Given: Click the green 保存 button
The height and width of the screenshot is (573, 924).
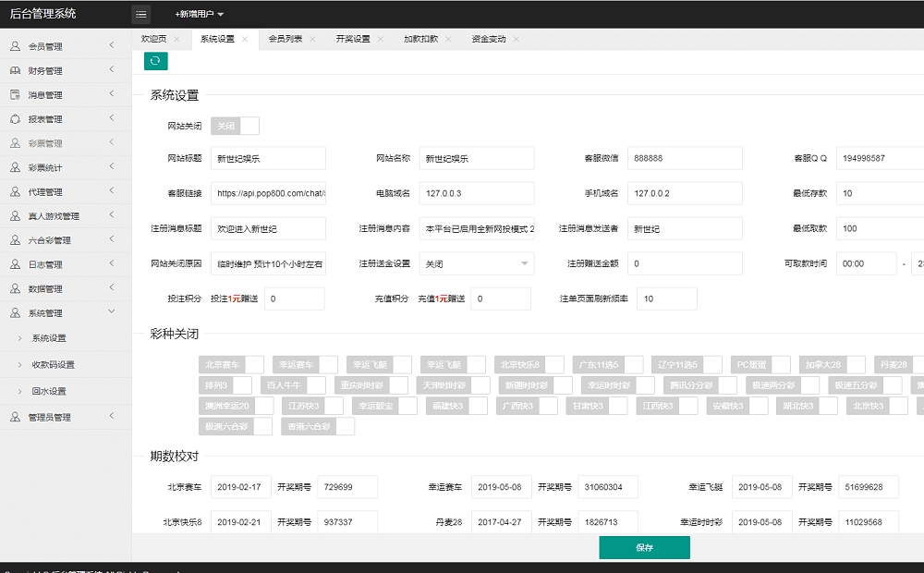Looking at the screenshot, I should pos(644,547).
